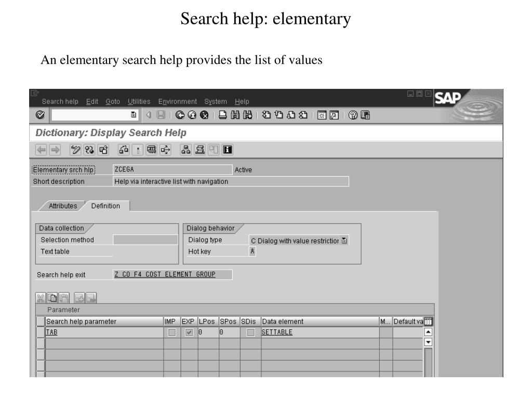
Task: Open the Help menu
Action: (x=242, y=101)
